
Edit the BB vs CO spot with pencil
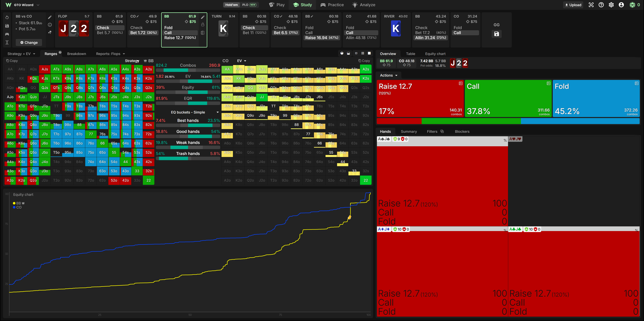(x=50, y=17)
